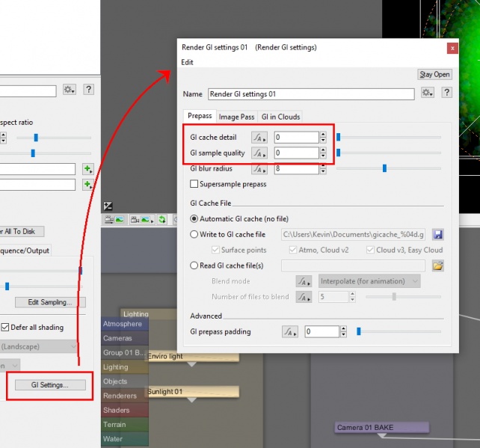The image size is (480, 448).
Task: Select the Water node category
Action: click(x=125, y=439)
